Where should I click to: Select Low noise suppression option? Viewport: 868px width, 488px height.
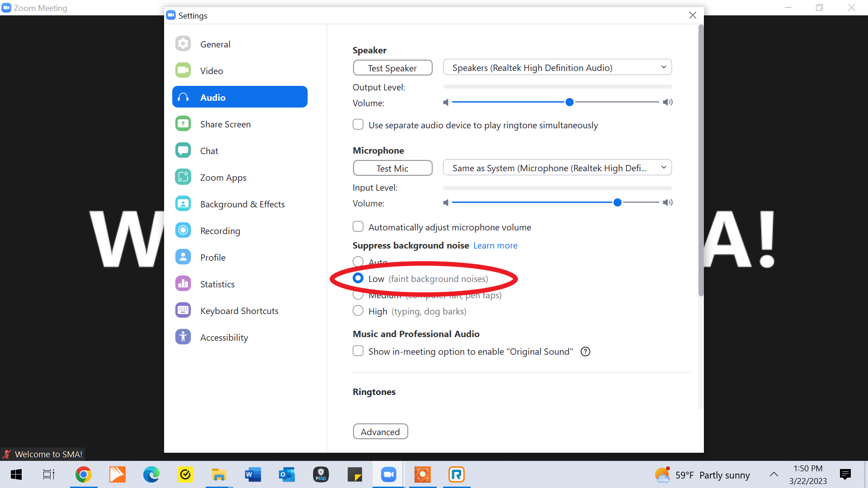point(358,278)
